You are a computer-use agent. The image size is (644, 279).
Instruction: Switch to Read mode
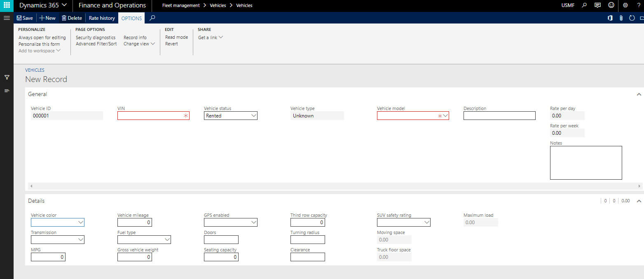point(176,37)
